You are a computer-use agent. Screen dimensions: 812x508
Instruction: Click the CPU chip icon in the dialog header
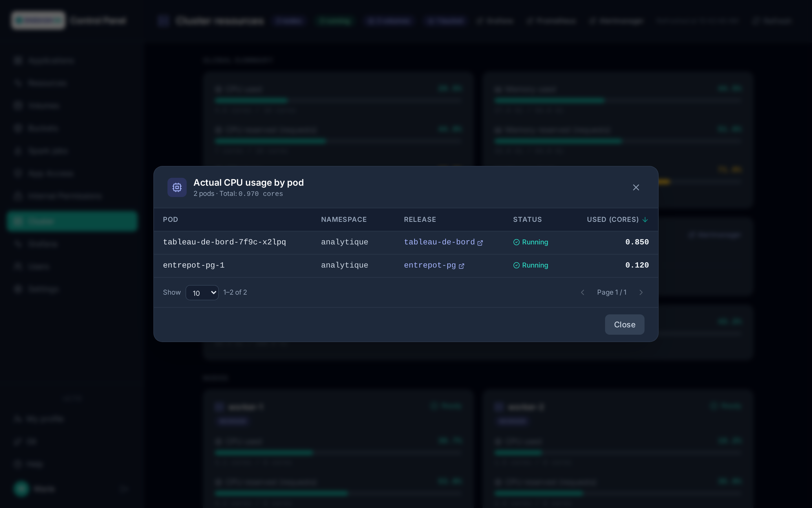(x=177, y=187)
